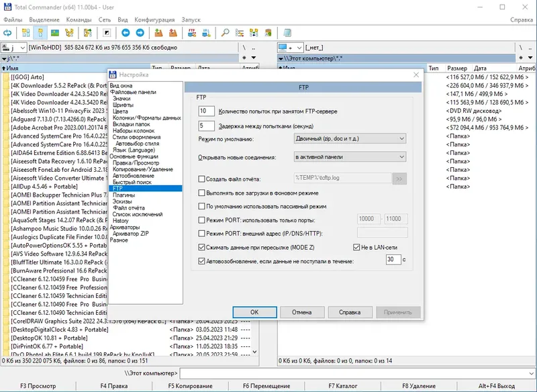Show the folder tree view icon
This screenshot has width=537, height=392.
(69, 33)
